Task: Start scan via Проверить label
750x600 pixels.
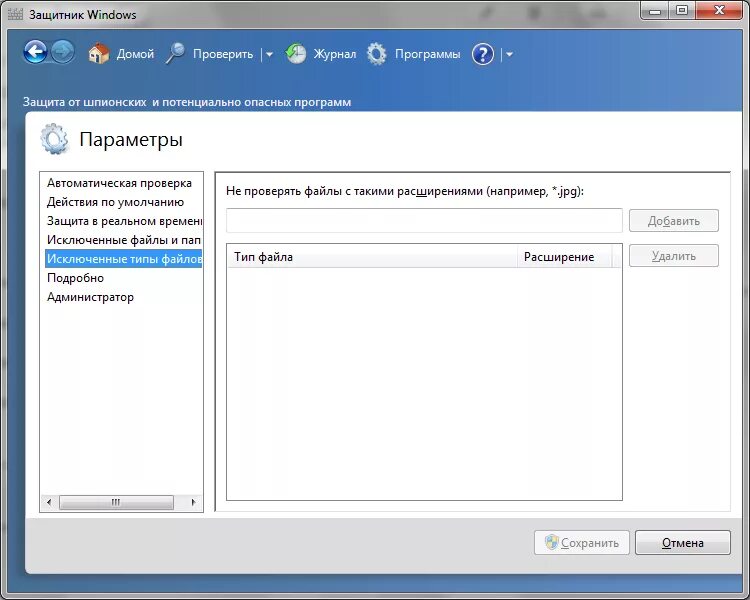Action: click(223, 54)
